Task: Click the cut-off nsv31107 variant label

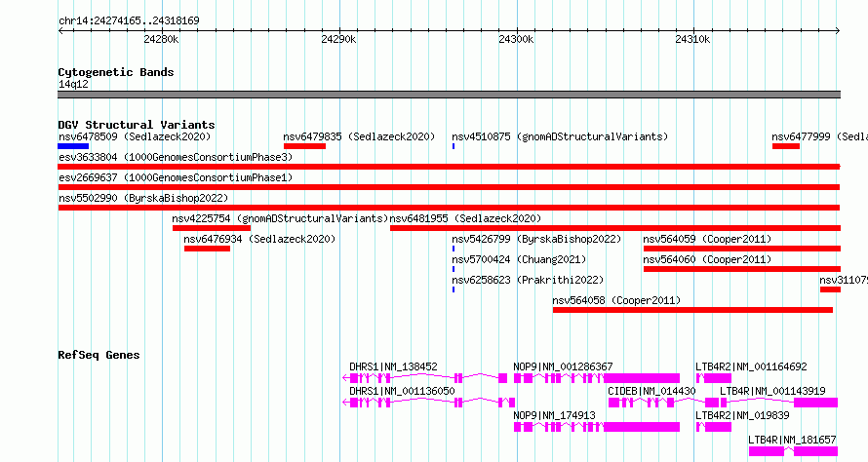Action: (x=844, y=280)
